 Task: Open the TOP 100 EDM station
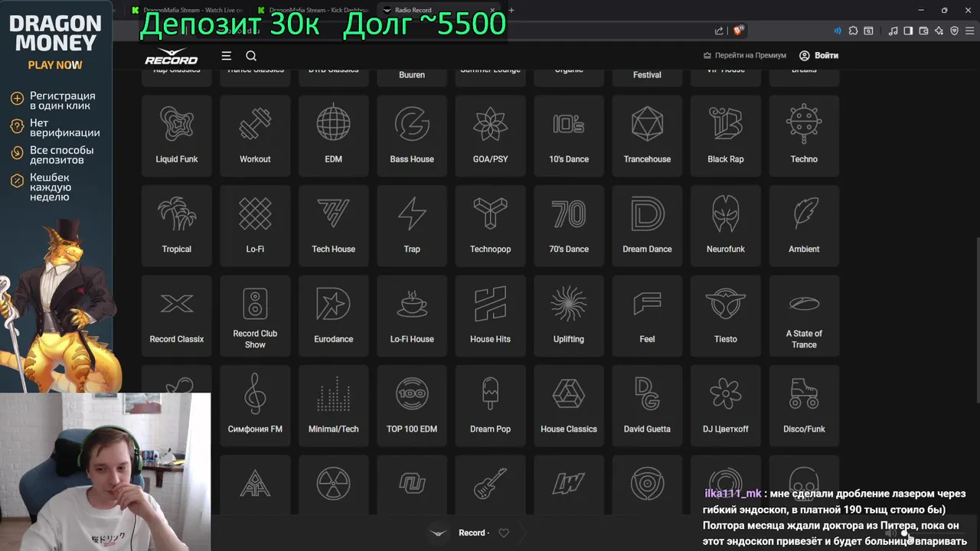click(412, 406)
